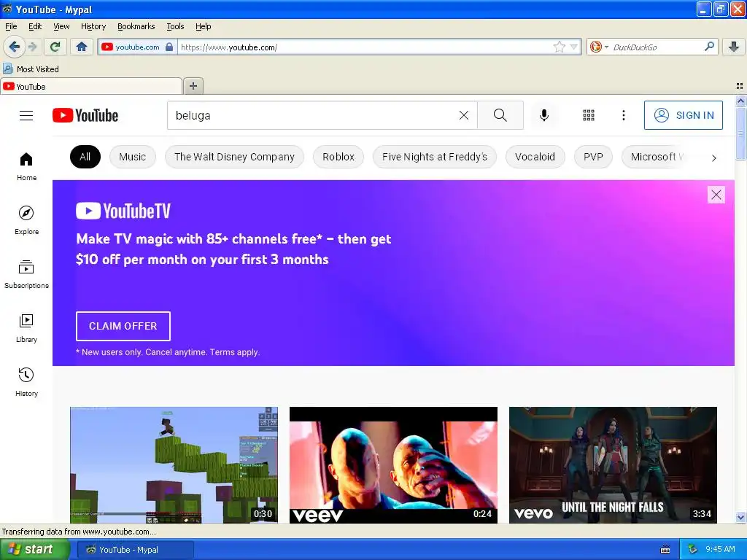Filter by Five Nights at Freddy's chip
Viewport: 747px width, 560px height.
[x=435, y=157]
